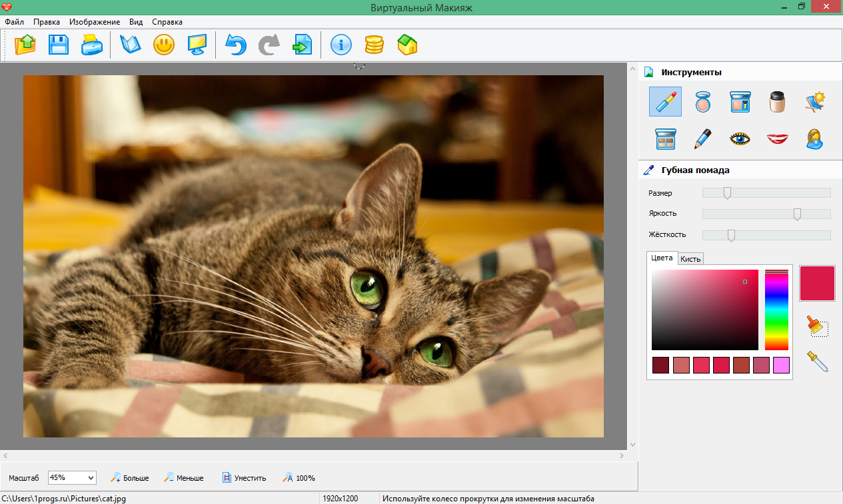The width and height of the screenshot is (843, 504).
Task: Click the Жёсткость slider
Action: pos(766,235)
